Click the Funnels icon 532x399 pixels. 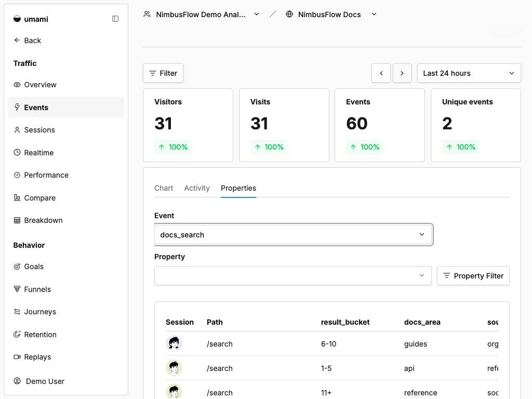click(17, 289)
